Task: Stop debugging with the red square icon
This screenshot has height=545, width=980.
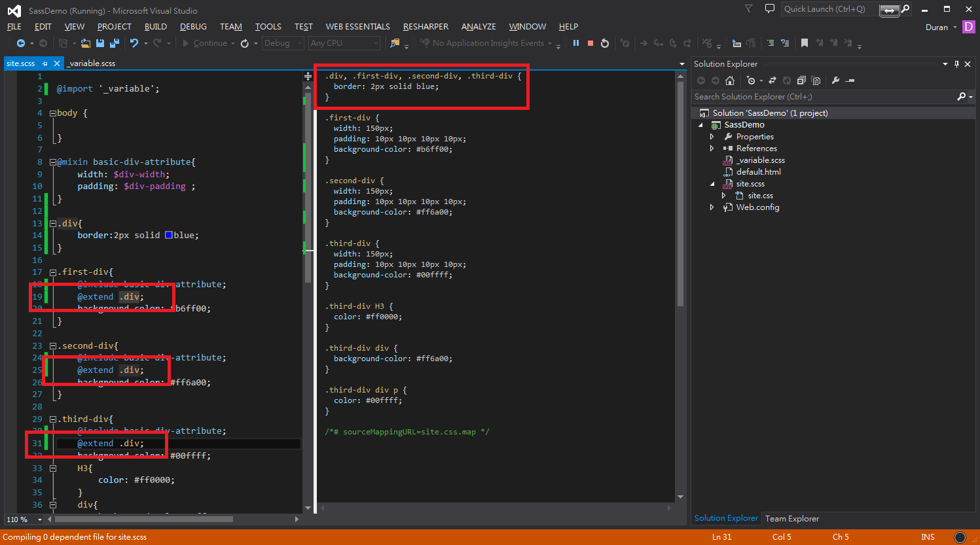Action: click(590, 43)
